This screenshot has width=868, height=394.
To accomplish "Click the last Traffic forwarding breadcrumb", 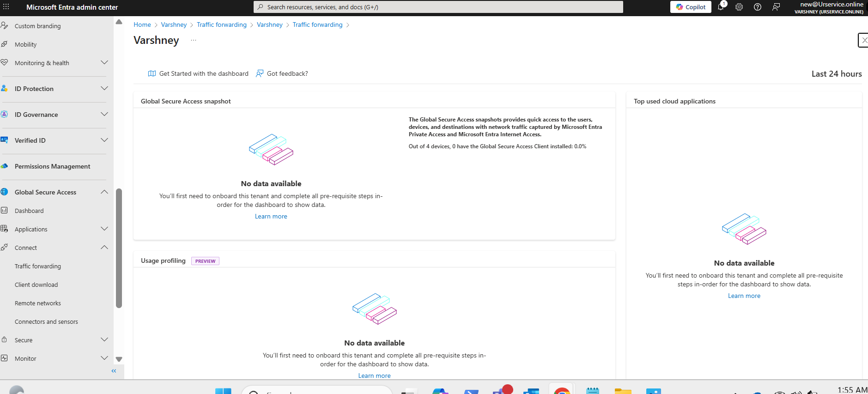I will (317, 24).
